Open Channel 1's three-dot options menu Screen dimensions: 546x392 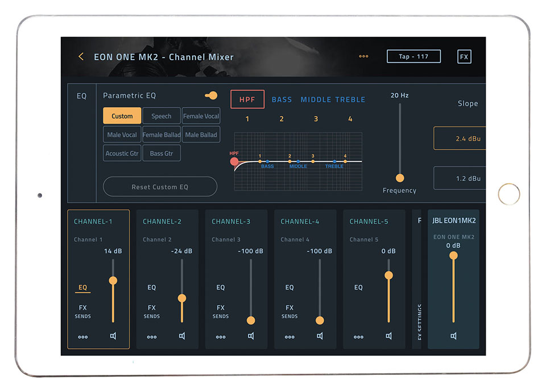click(82, 337)
